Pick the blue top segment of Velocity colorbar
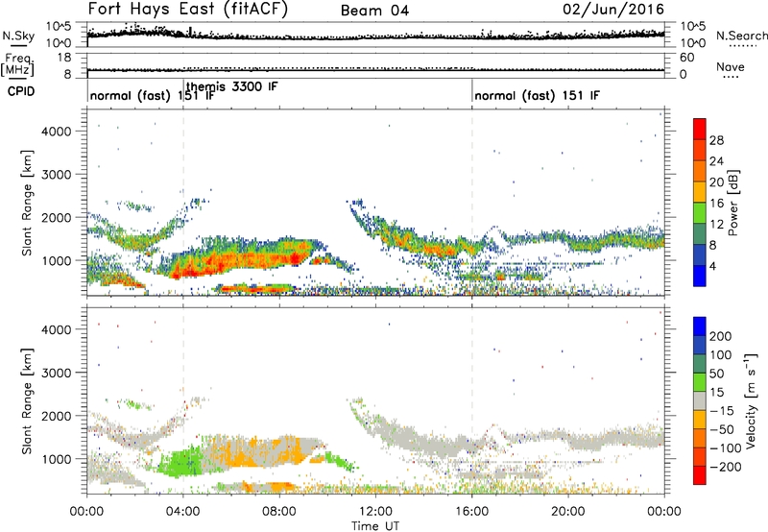Image resolution: width=768 pixels, height=532 pixels. pyautogui.click(x=700, y=326)
